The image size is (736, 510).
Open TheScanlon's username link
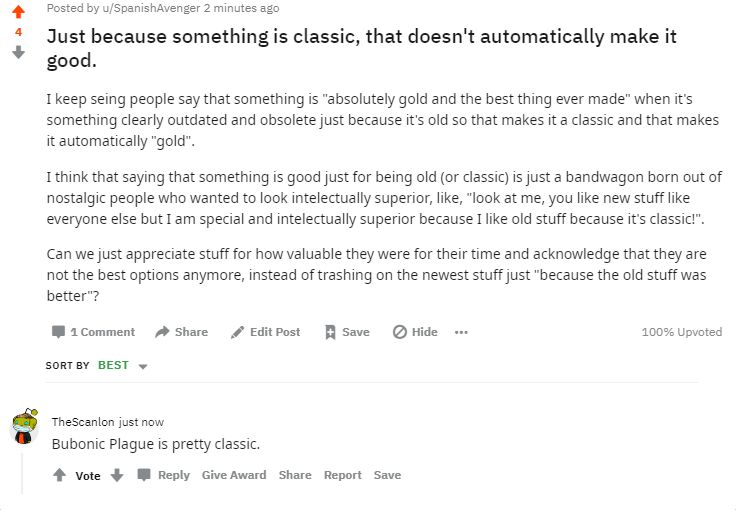pos(82,422)
